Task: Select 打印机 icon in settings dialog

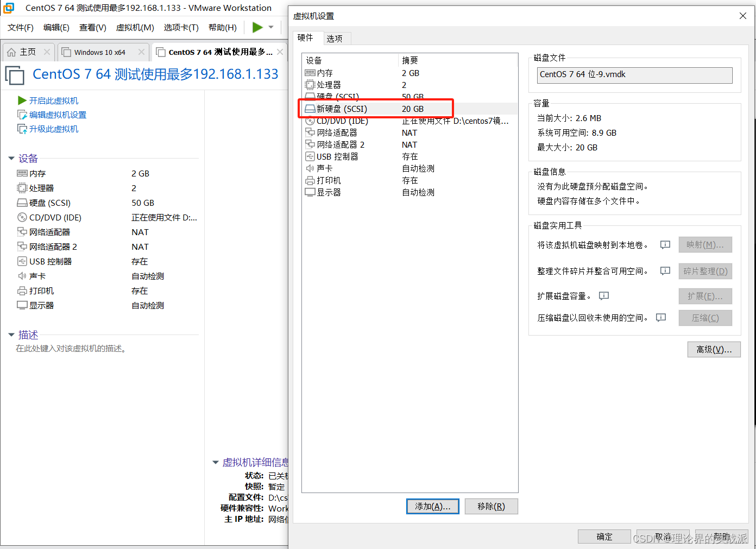Action: pos(310,180)
